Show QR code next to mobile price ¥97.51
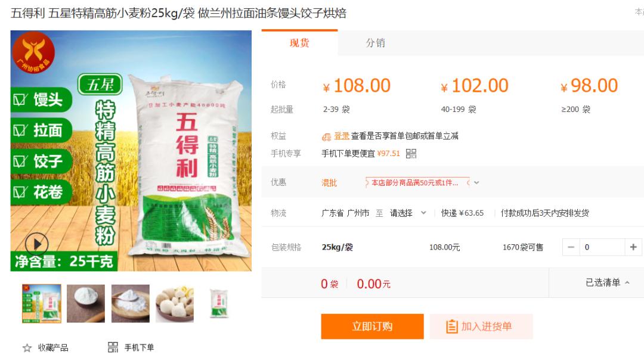Image resolution: width=644 pixels, height=364 pixels. click(411, 154)
